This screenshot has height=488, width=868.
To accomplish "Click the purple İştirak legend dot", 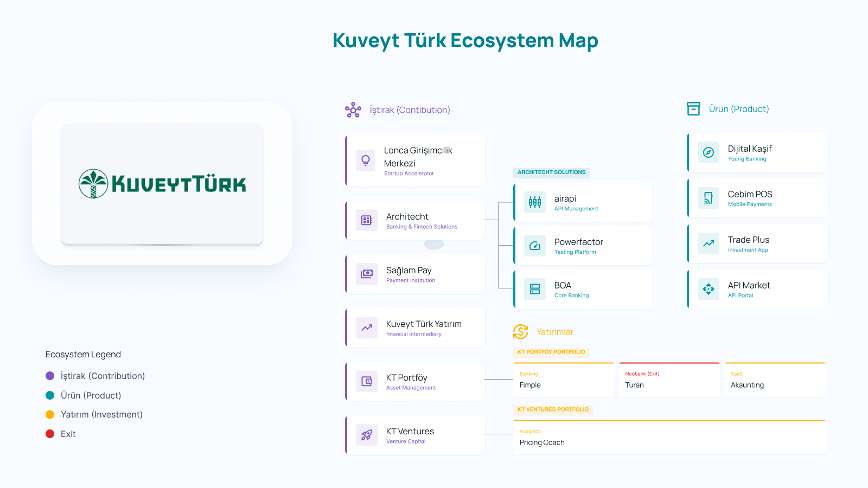I will pos(50,376).
